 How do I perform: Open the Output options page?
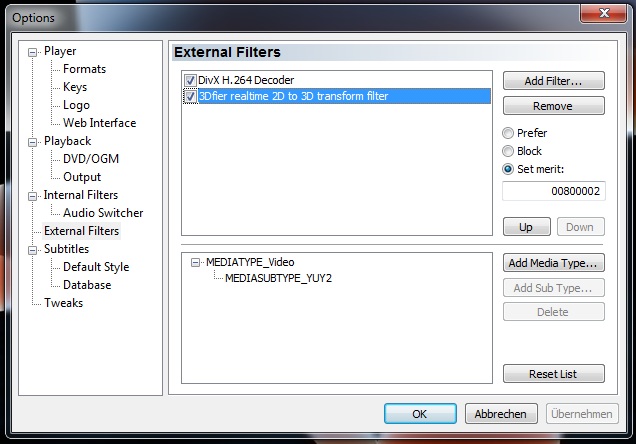pos(82,177)
